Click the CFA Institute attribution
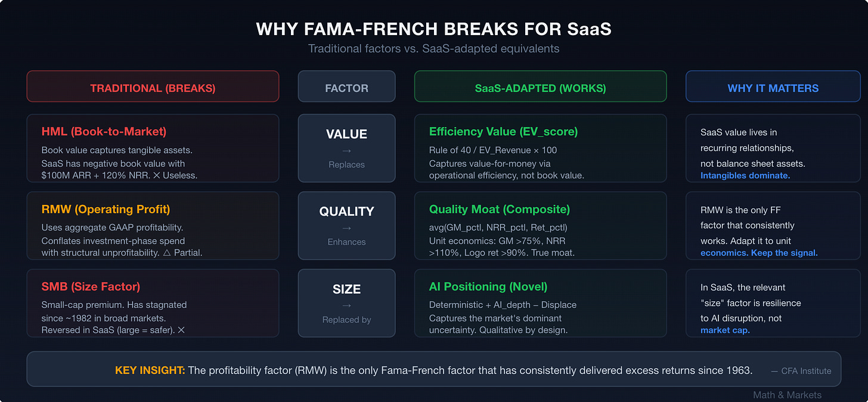This screenshot has height=402, width=868. [801, 371]
